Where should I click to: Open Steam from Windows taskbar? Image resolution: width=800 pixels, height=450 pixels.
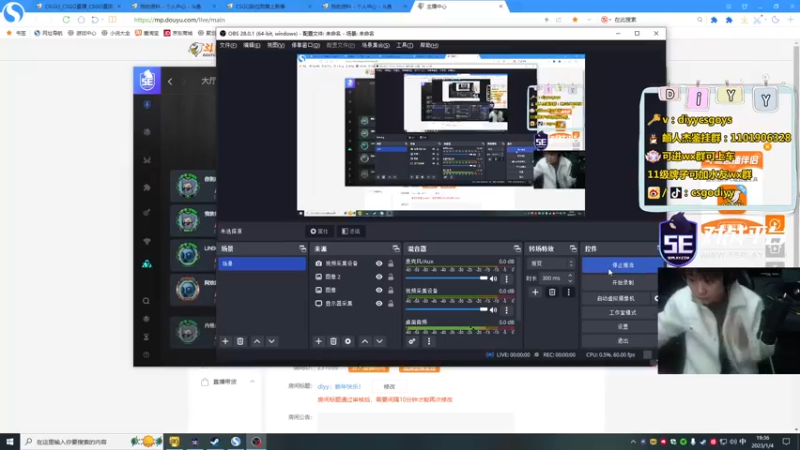[215, 441]
